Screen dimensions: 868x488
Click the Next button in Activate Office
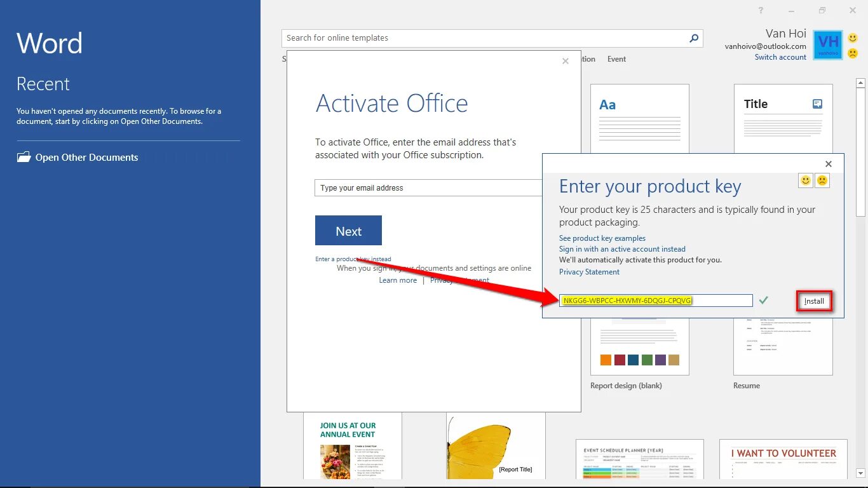click(x=348, y=230)
